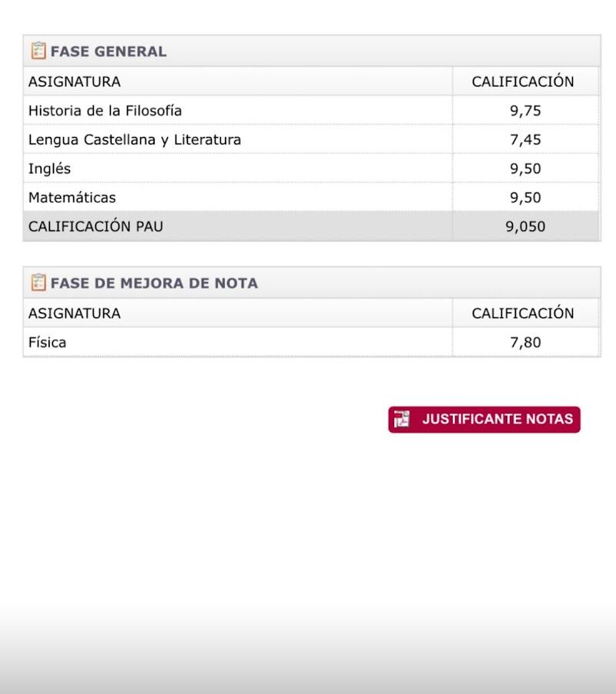Select the Física subject row
The height and width of the screenshot is (694, 616).
click(48, 343)
